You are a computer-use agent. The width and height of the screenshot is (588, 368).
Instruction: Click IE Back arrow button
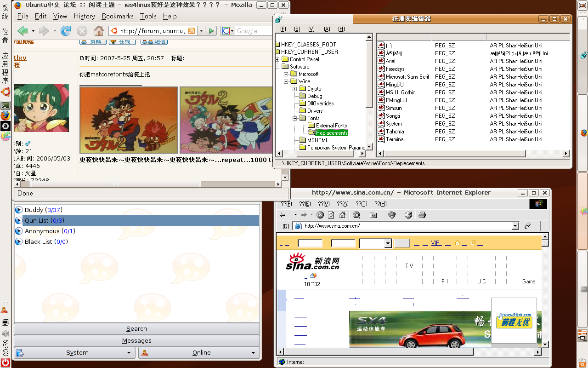283,215
